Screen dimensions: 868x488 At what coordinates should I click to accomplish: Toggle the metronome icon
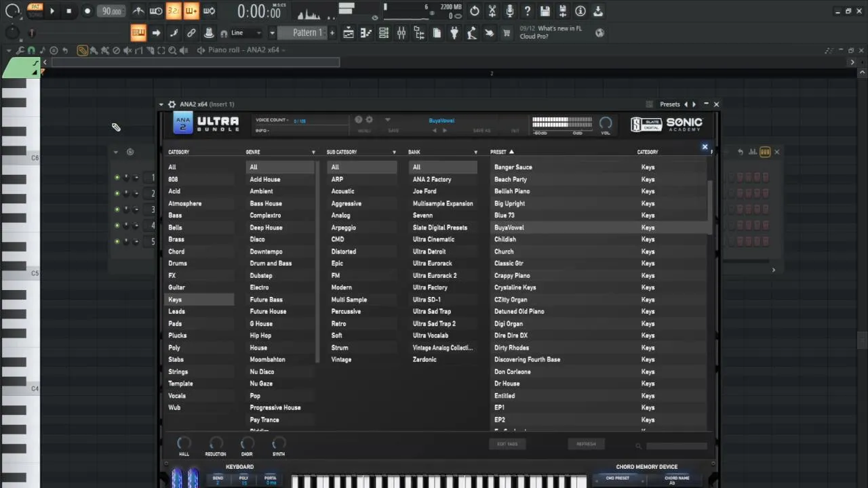click(x=138, y=11)
